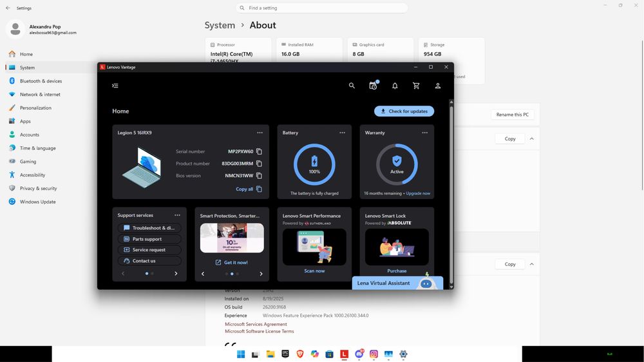Click the Lenovo Smart Performance illustration

tap(314, 247)
